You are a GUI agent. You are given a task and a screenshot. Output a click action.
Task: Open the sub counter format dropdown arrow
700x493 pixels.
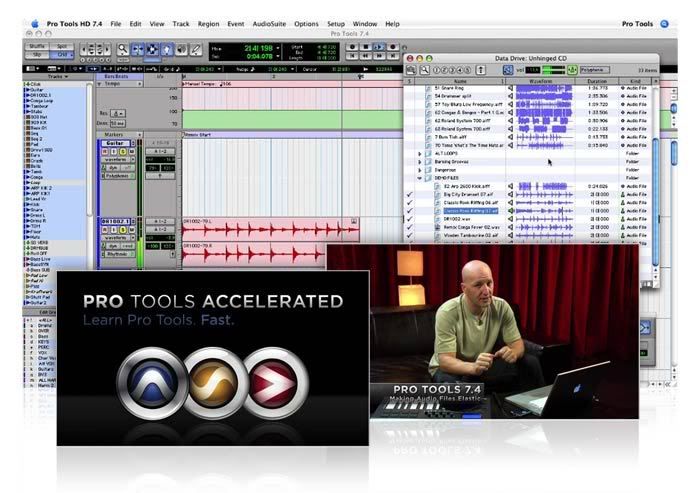(278, 56)
